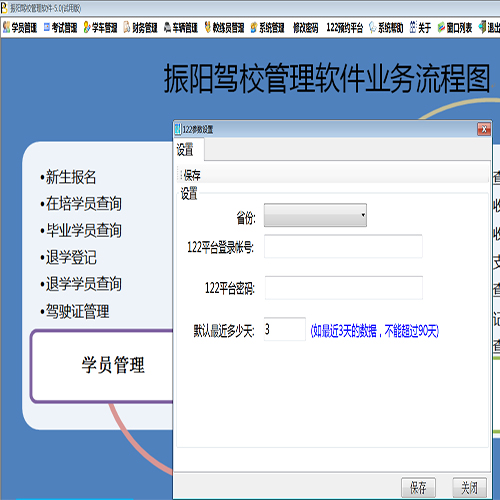Click the 关闭 button
Image resolution: width=500 pixels, height=500 pixels.
[x=469, y=487]
